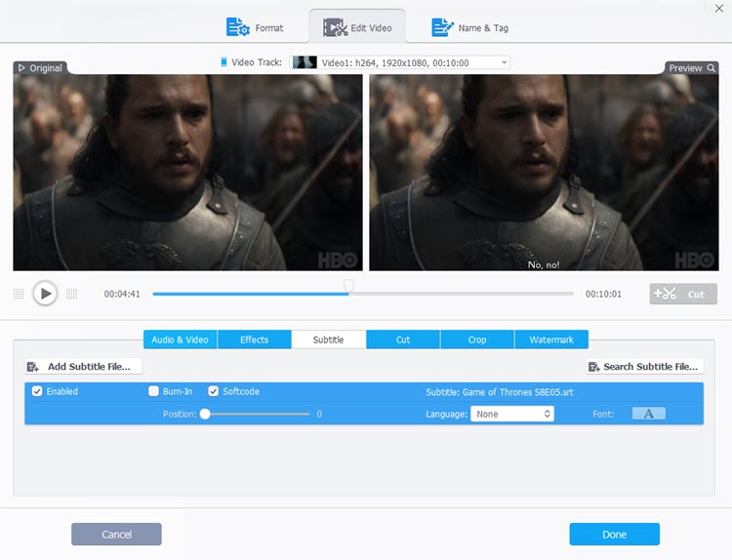The image size is (732, 560).
Task: Click the Original view label
Action: (41, 67)
